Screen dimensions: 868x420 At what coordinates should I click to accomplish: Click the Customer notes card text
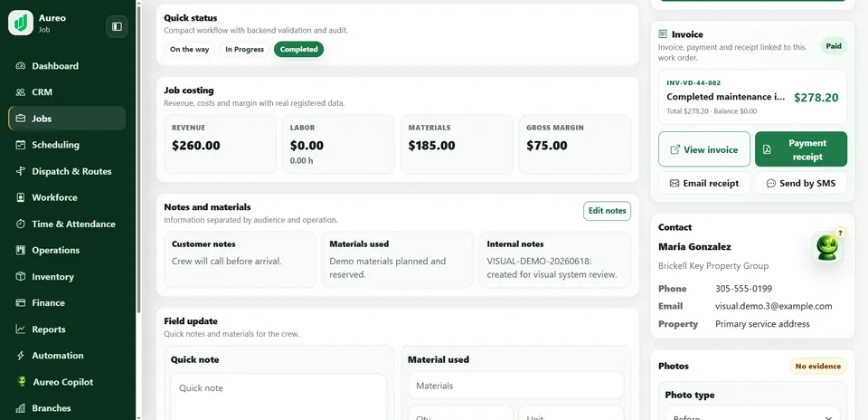click(226, 261)
